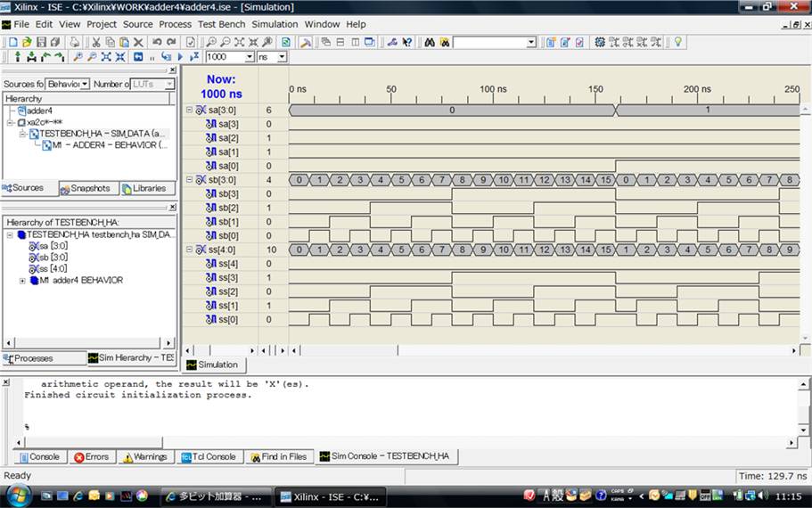Click the green up-arrow step icon

coord(18,57)
